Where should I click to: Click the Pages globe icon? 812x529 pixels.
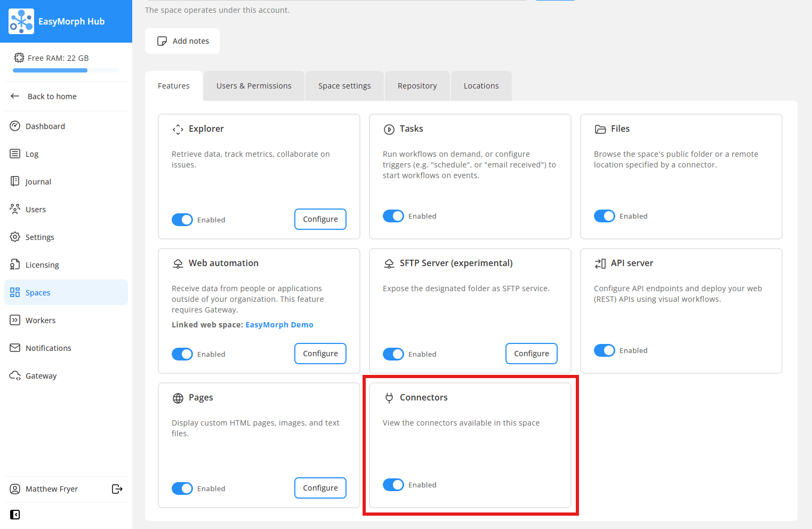coord(178,398)
